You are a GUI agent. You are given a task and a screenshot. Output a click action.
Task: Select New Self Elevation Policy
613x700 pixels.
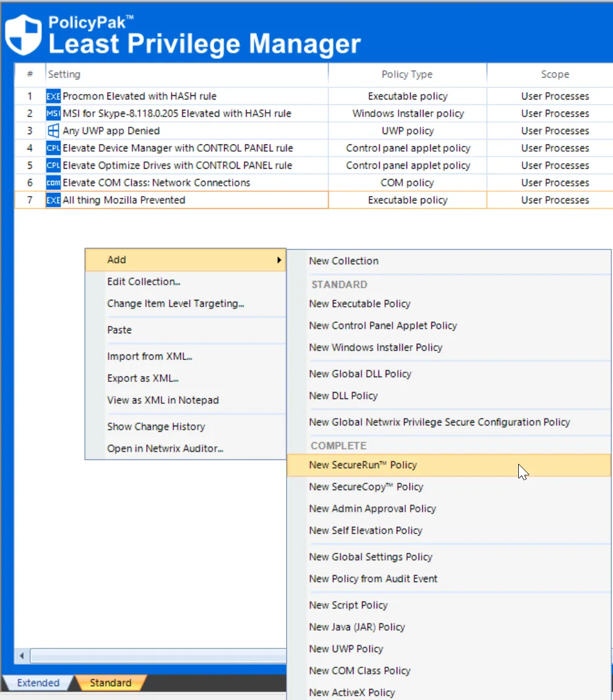(361, 530)
